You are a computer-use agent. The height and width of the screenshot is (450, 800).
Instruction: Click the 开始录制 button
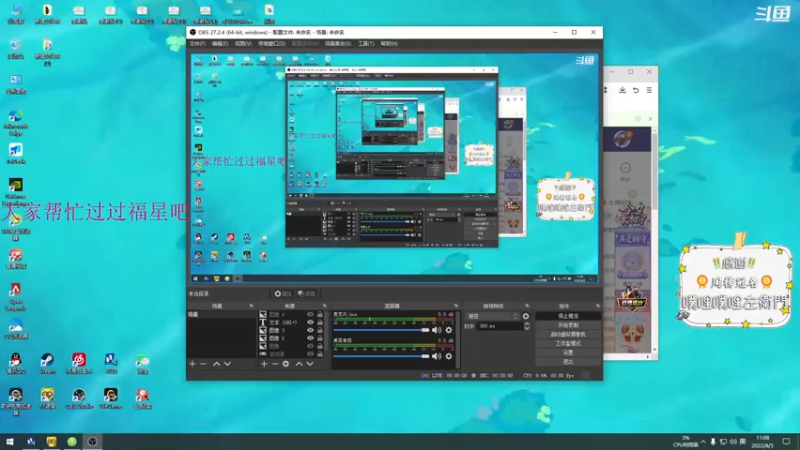(x=568, y=326)
